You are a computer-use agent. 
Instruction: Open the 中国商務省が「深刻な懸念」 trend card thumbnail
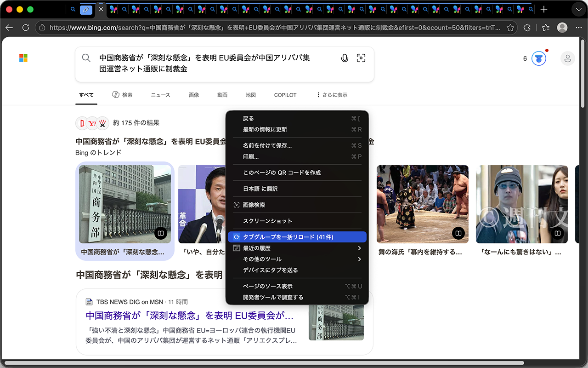(x=125, y=204)
